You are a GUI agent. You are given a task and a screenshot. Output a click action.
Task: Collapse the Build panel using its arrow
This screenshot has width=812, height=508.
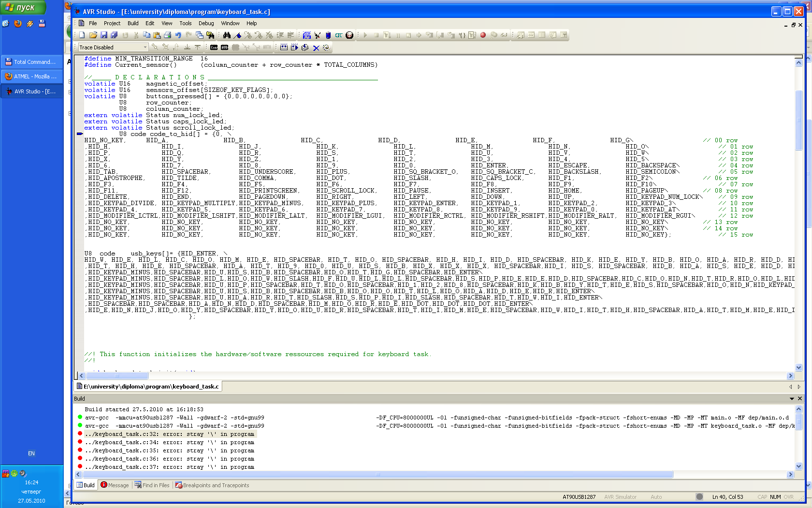(x=792, y=399)
